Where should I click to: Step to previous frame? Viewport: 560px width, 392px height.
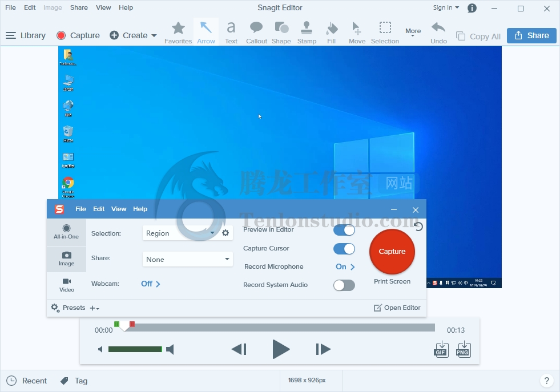coord(239,349)
